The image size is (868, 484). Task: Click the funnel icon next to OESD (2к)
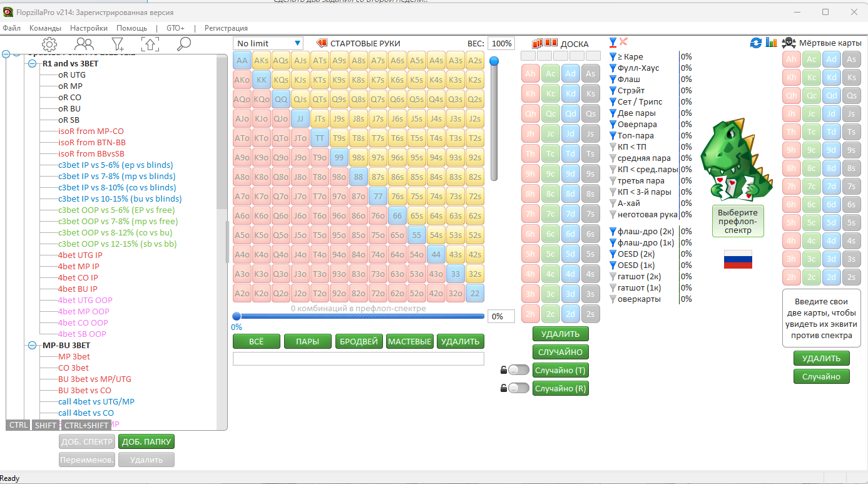(x=613, y=254)
